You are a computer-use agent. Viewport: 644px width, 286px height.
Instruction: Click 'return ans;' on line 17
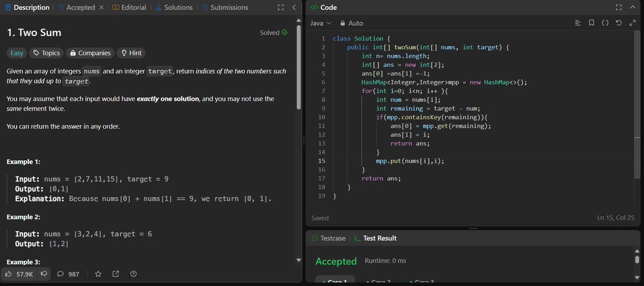click(381, 178)
